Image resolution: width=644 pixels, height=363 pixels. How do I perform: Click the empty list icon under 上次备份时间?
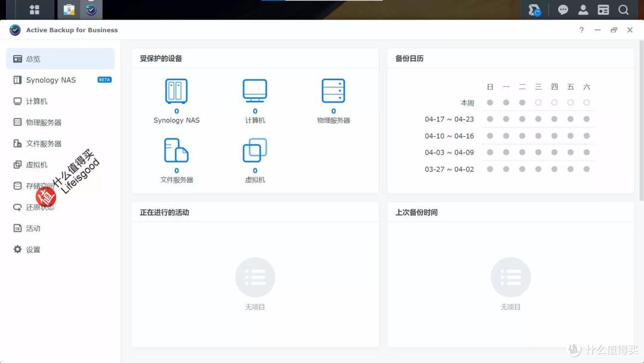510,277
